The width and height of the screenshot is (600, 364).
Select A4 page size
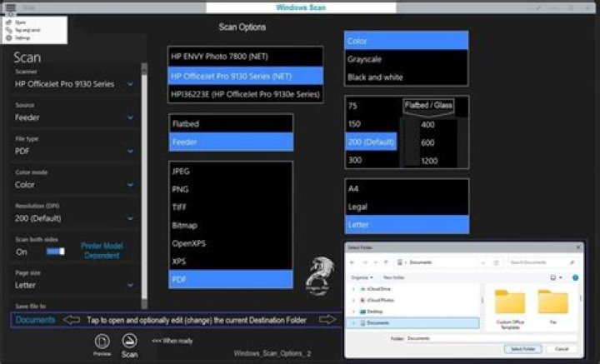point(407,188)
